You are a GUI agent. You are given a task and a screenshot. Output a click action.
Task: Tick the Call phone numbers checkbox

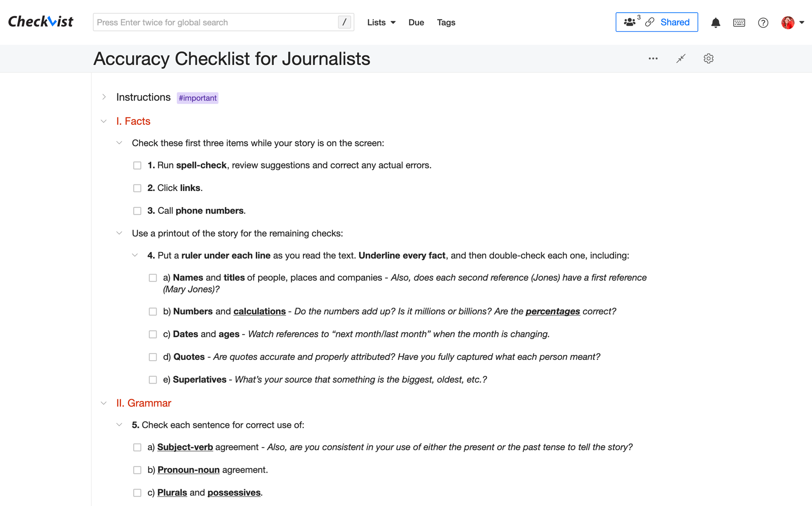point(137,211)
